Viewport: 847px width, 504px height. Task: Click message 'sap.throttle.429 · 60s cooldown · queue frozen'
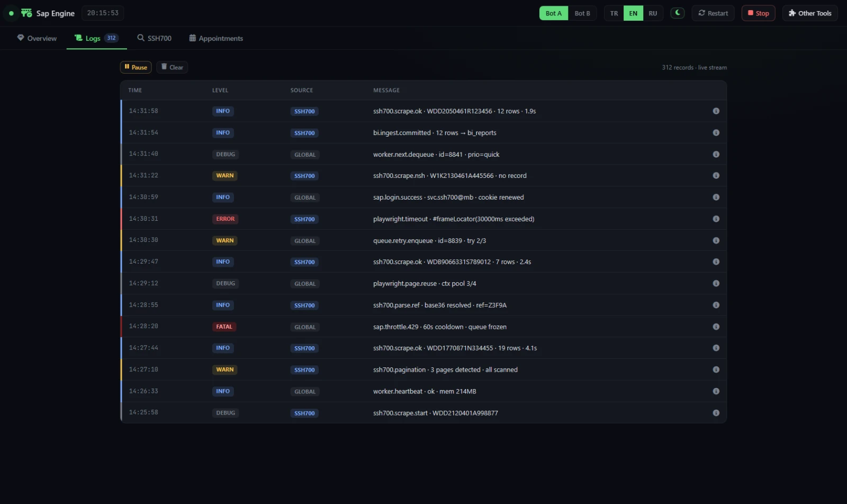[x=439, y=327]
